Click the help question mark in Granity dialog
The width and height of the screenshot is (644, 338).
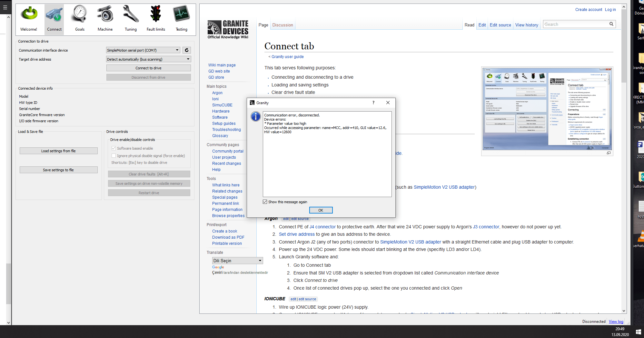coord(373,103)
